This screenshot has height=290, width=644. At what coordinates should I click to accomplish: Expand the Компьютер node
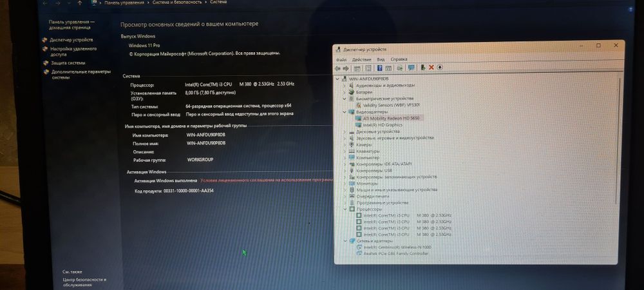coord(345,157)
